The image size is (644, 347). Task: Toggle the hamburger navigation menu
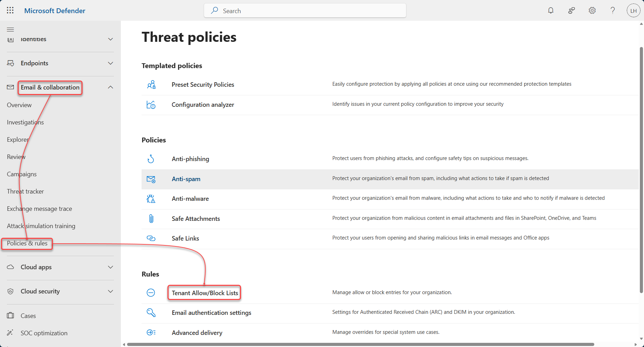click(x=10, y=29)
